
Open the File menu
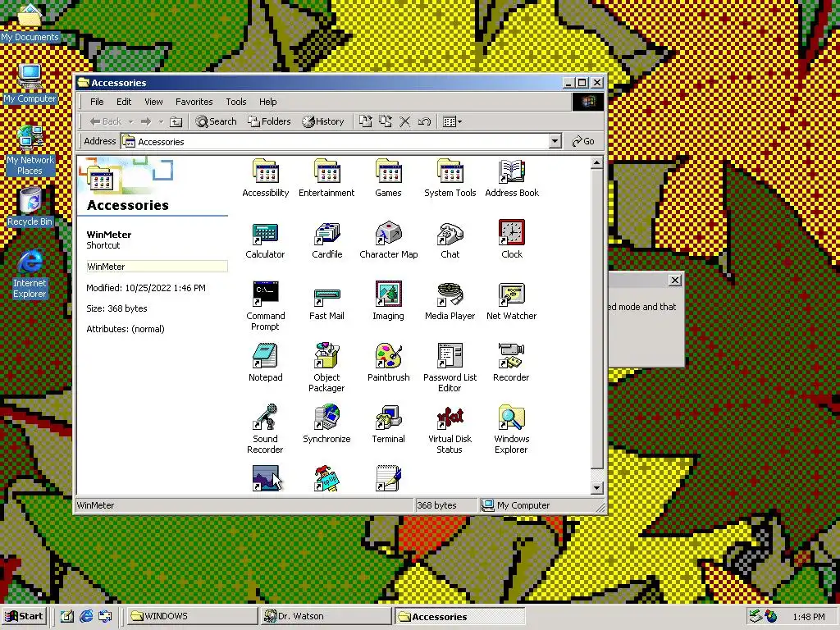click(x=97, y=102)
